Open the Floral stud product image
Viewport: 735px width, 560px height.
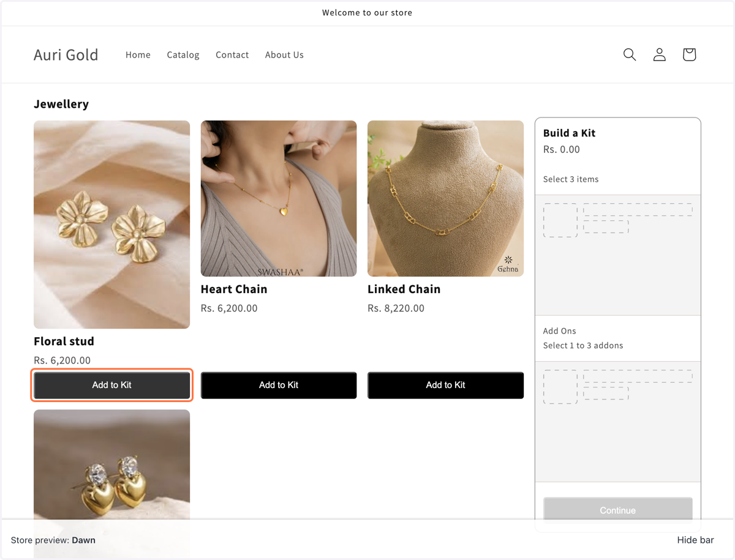pyautogui.click(x=112, y=225)
